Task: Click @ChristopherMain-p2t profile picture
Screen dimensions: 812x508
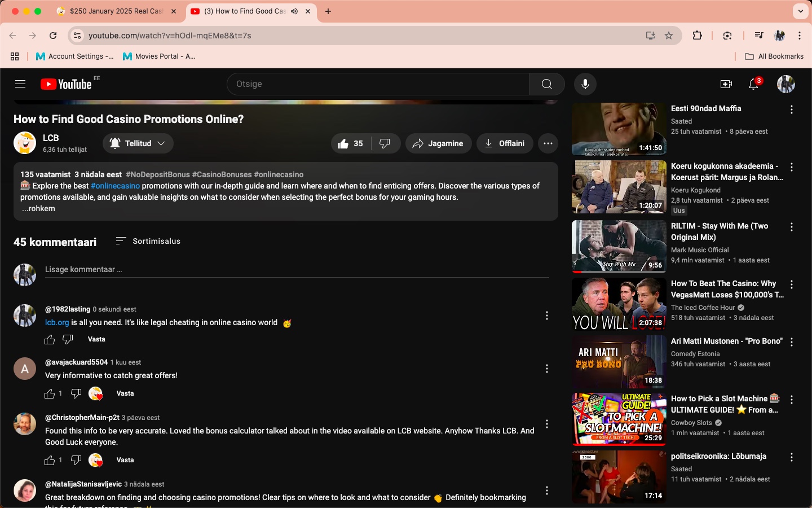Action: [25, 424]
